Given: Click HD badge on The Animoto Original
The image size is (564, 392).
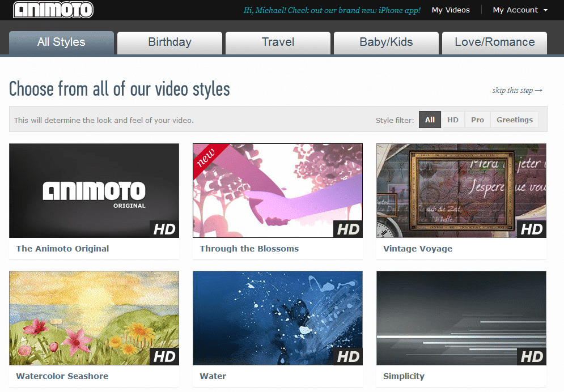Looking at the screenshot, I should tap(164, 229).
